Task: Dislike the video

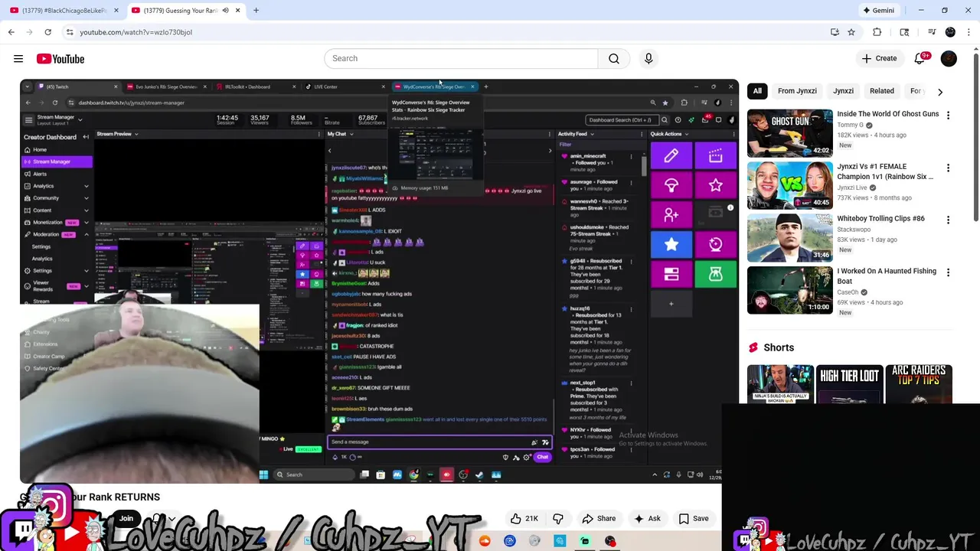Action: 558,518
